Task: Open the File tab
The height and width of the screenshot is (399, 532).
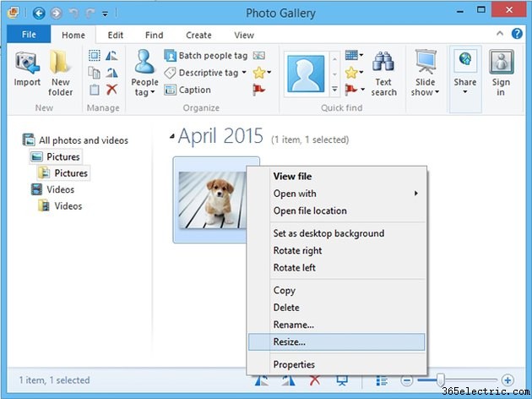Action: click(x=29, y=35)
